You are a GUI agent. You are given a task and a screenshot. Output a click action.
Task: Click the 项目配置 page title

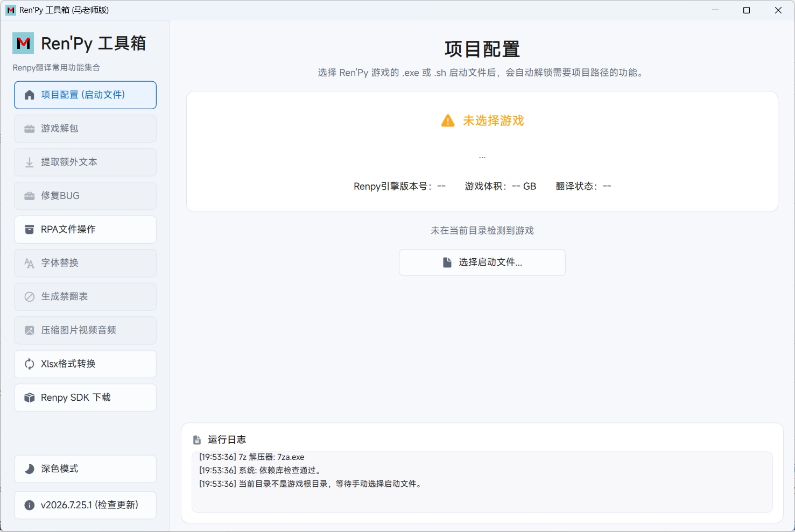tap(482, 49)
